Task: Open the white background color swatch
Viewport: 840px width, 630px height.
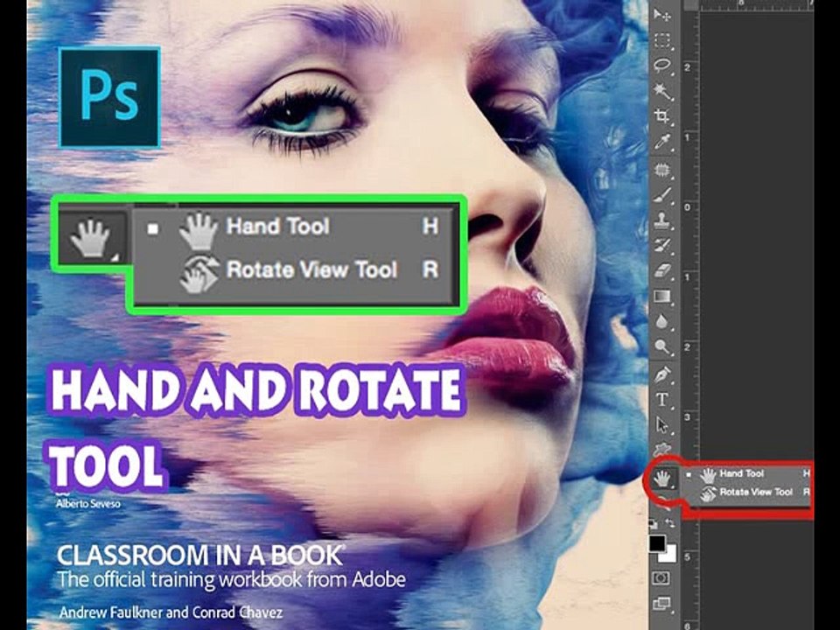Action: click(668, 555)
